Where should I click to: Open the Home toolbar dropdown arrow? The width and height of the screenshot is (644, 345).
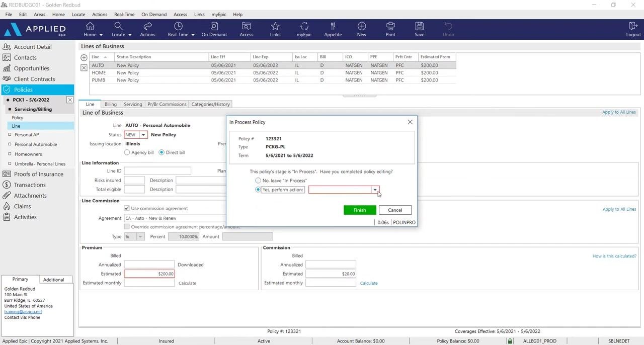coord(101,35)
